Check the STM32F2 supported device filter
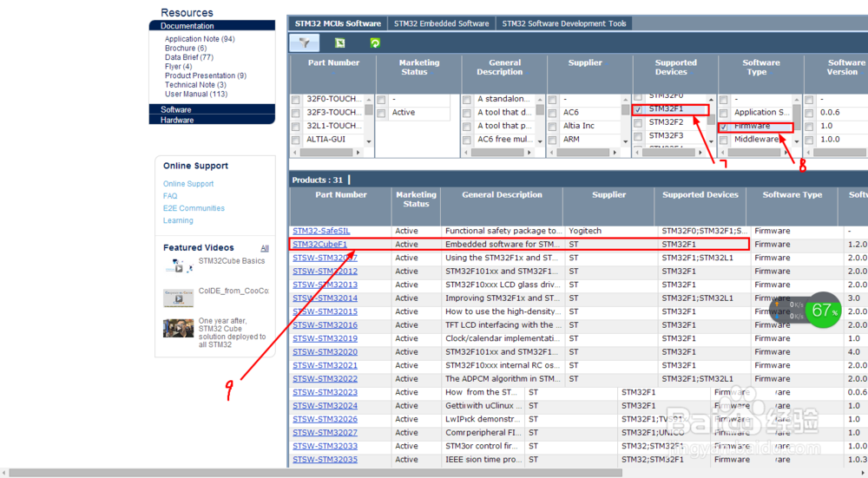The width and height of the screenshot is (868, 478). click(x=638, y=123)
